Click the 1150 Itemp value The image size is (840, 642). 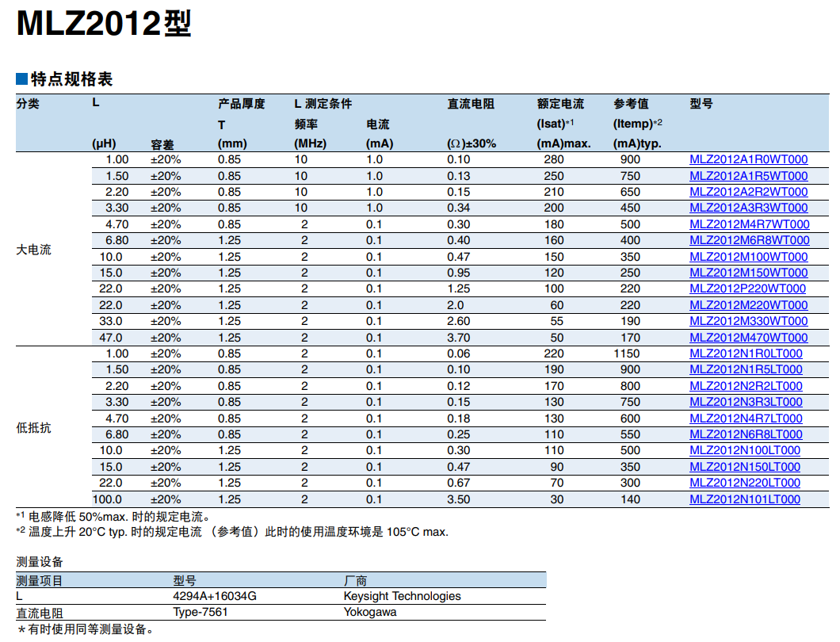627,353
